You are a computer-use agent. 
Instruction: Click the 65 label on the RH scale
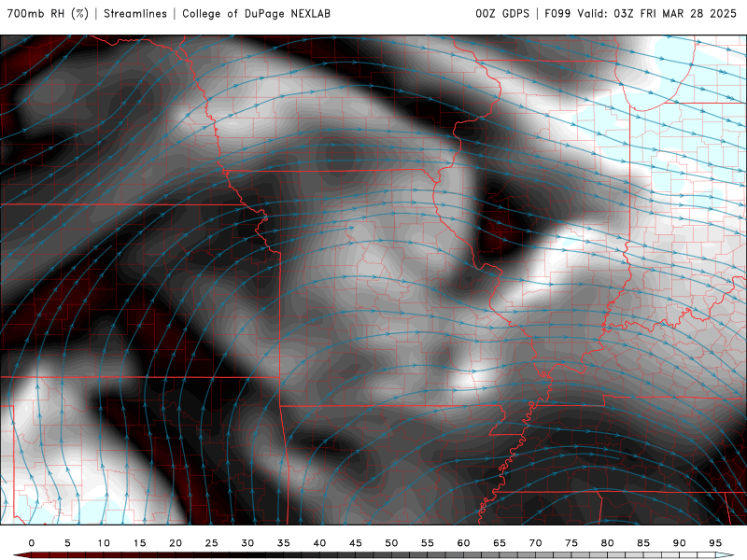pyautogui.click(x=500, y=543)
